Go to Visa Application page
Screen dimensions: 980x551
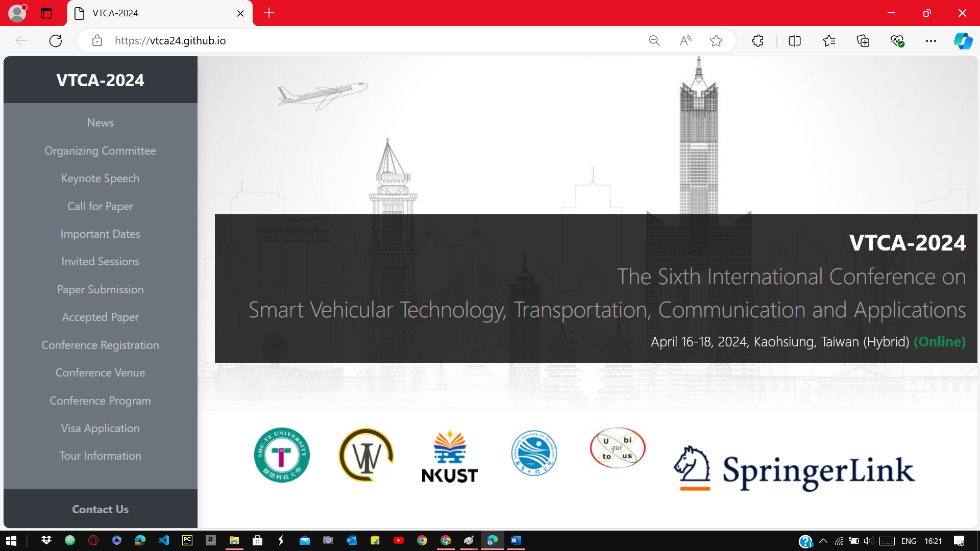point(100,429)
